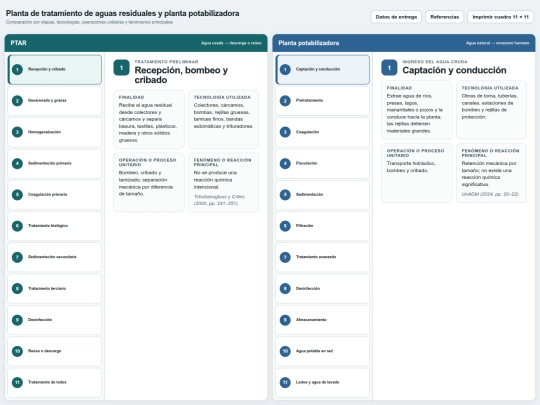The height and width of the screenshot is (405, 540).
Task: Open PTAR step 8 Tratamiento terciario
Action: click(55, 289)
